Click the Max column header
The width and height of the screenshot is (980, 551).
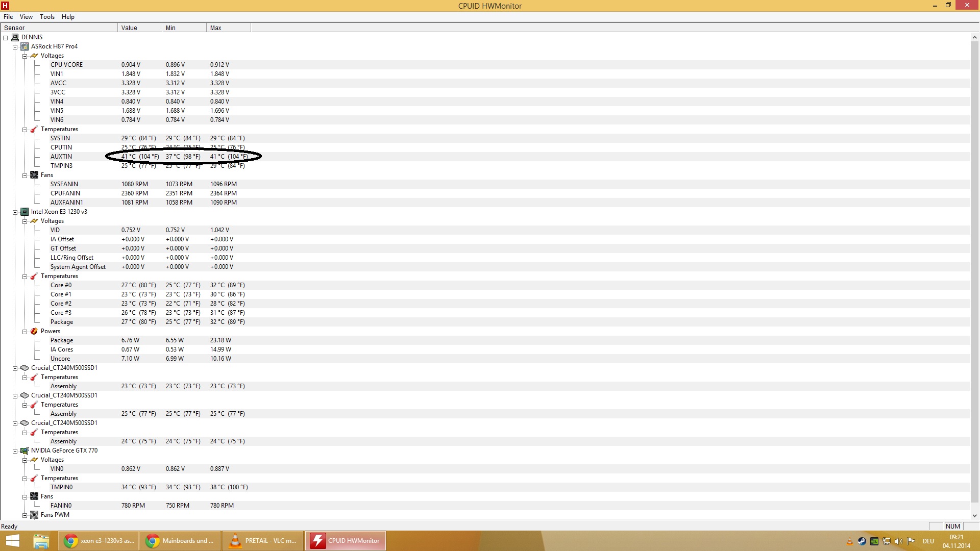pyautogui.click(x=228, y=28)
